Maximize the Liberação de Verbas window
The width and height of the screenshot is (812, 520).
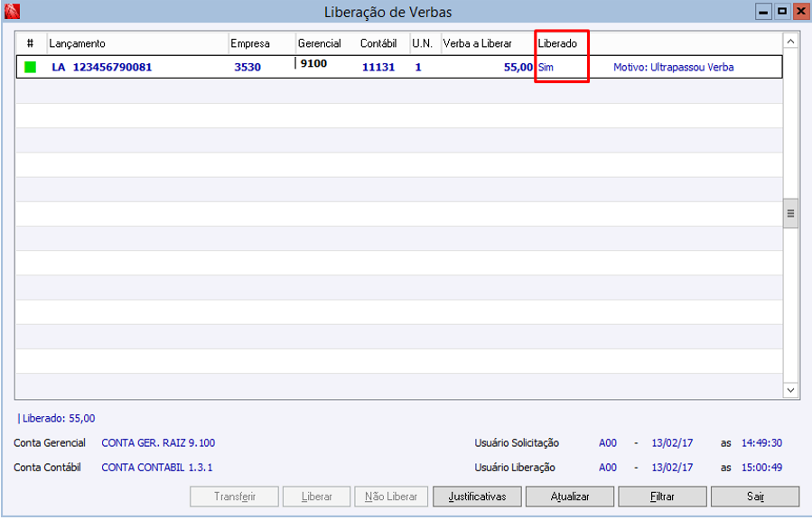(x=782, y=11)
